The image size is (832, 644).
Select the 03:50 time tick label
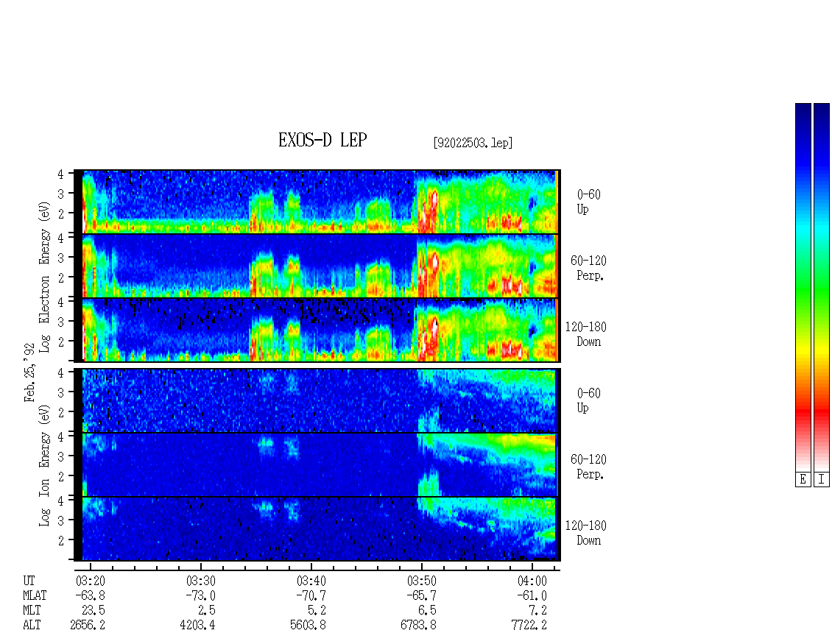tap(421, 581)
